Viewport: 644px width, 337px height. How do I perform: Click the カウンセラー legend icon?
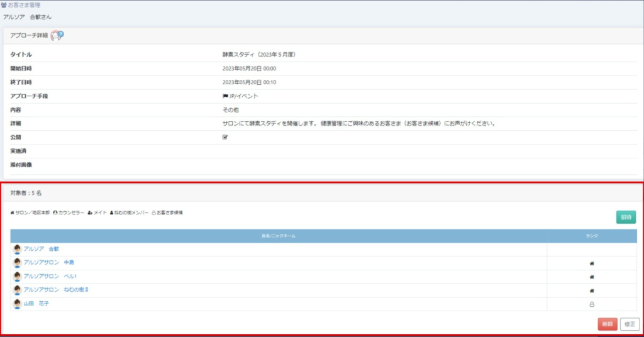point(56,213)
